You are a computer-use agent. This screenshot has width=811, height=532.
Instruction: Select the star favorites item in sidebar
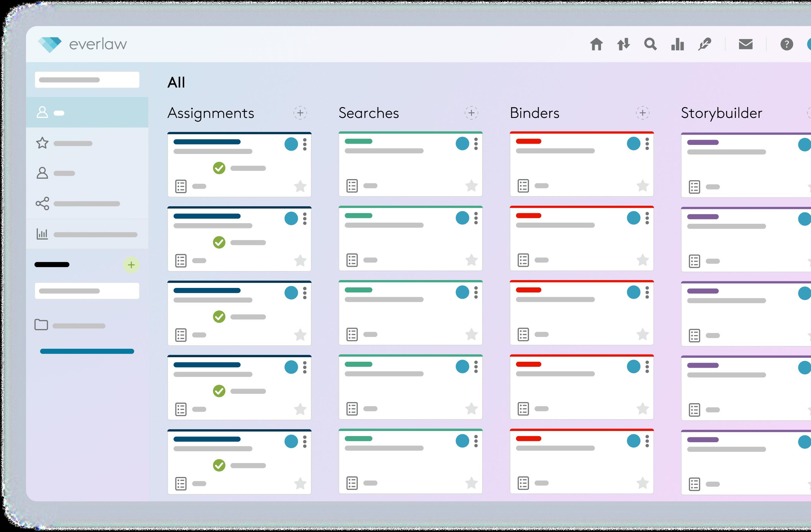42,143
